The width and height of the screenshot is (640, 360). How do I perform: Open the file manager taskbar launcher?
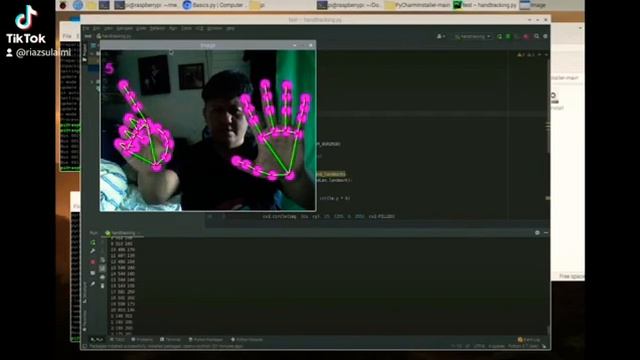pos(91,5)
